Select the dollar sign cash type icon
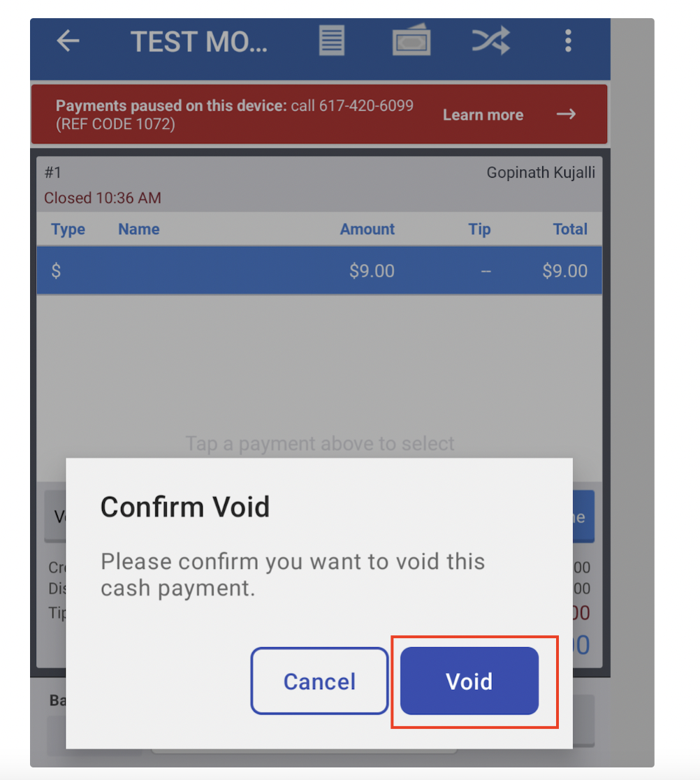Viewport: 700px width, 780px height. (56, 270)
